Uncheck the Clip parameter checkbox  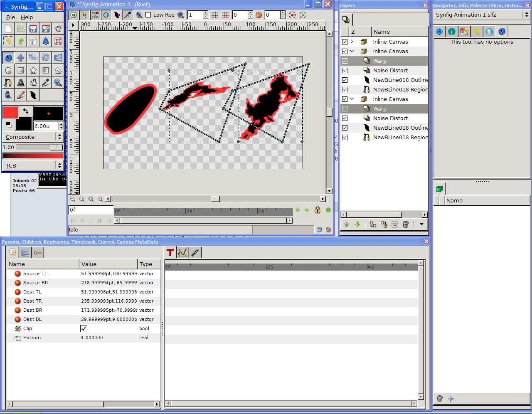[x=84, y=328]
